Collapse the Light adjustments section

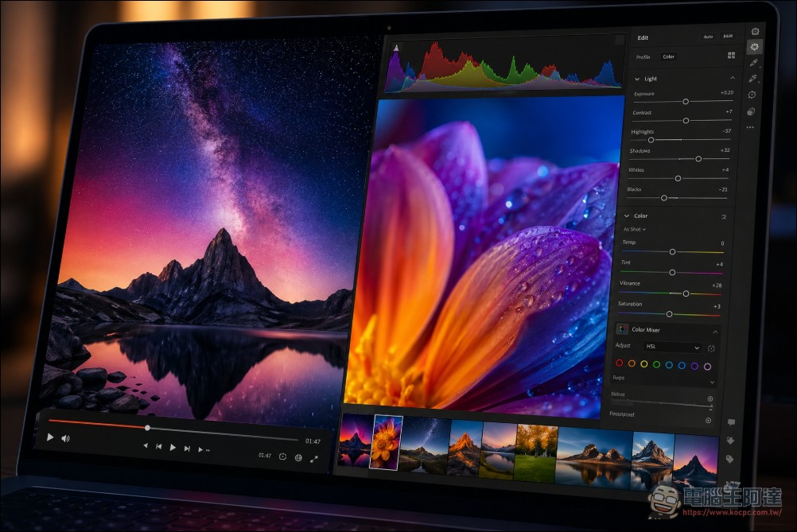[x=732, y=78]
